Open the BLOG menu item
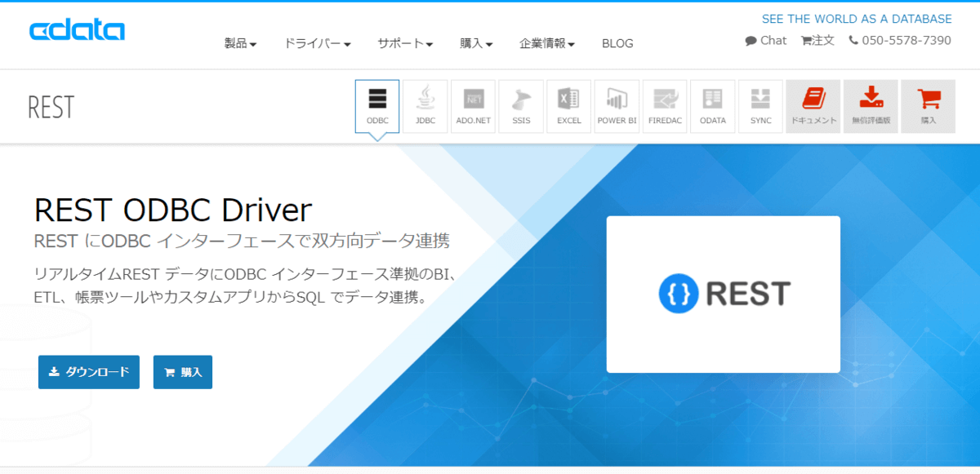980x474 pixels. [x=617, y=43]
